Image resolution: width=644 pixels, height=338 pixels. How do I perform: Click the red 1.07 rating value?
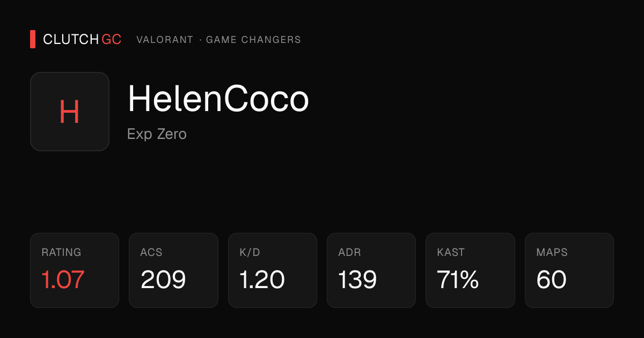[x=63, y=280]
